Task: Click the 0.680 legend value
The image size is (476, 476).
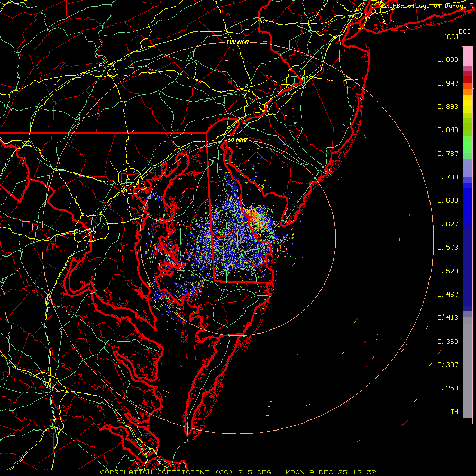Action: tap(448, 200)
